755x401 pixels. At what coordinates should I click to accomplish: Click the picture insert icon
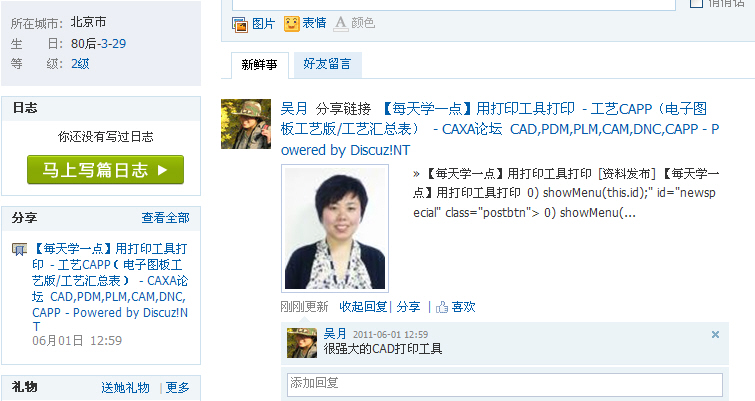pyautogui.click(x=240, y=24)
